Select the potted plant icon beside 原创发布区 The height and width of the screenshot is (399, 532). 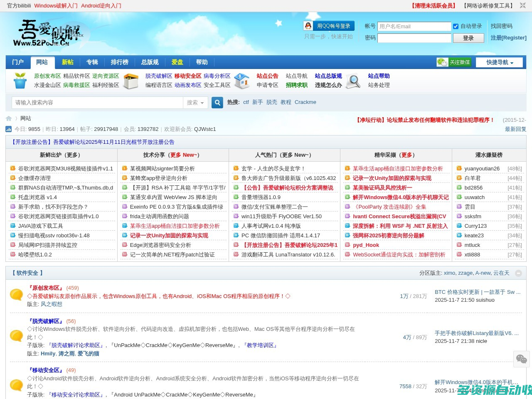tap(20, 81)
